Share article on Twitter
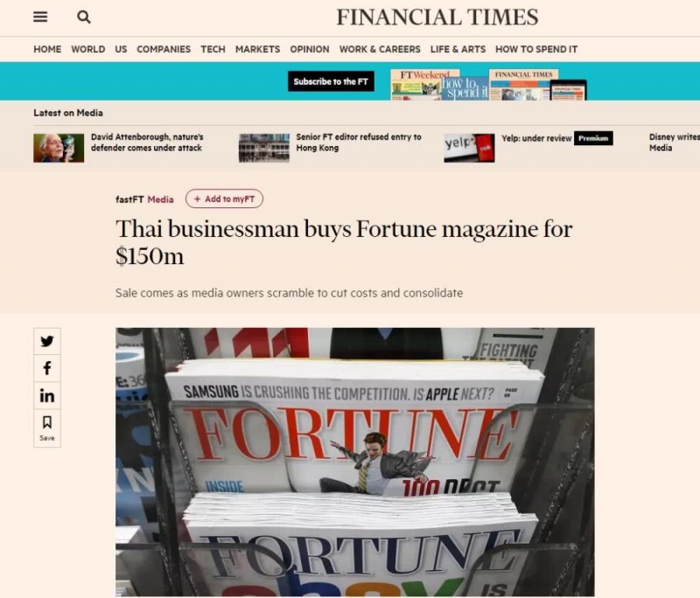Image resolution: width=700 pixels, height=598 pixels. (x=47, y=342)
